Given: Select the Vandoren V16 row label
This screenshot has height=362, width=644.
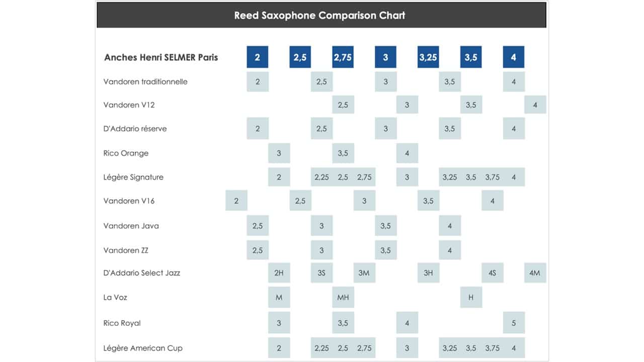Looking at the screenshot, I should pos(129,201).
